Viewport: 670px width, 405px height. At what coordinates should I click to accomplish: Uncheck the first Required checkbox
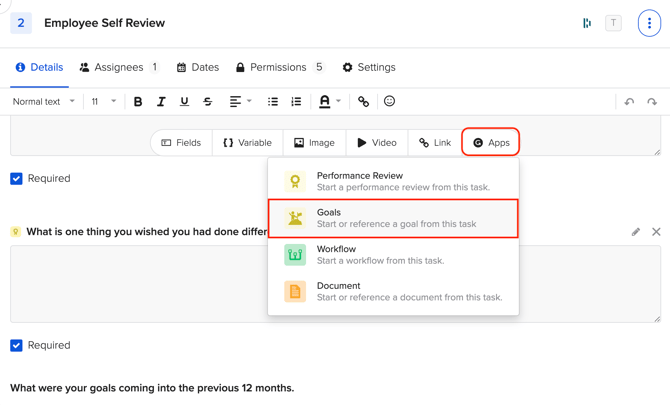[16, 179]
